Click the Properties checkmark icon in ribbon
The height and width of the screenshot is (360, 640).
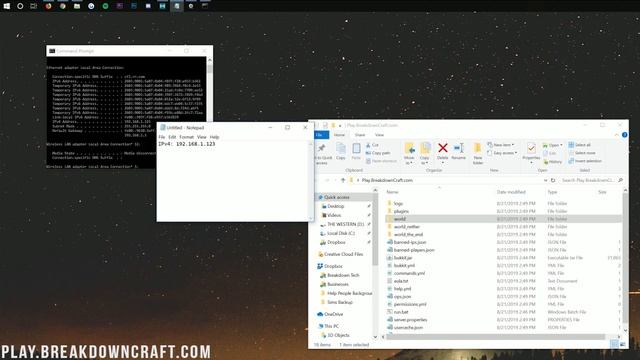(531, 148)
